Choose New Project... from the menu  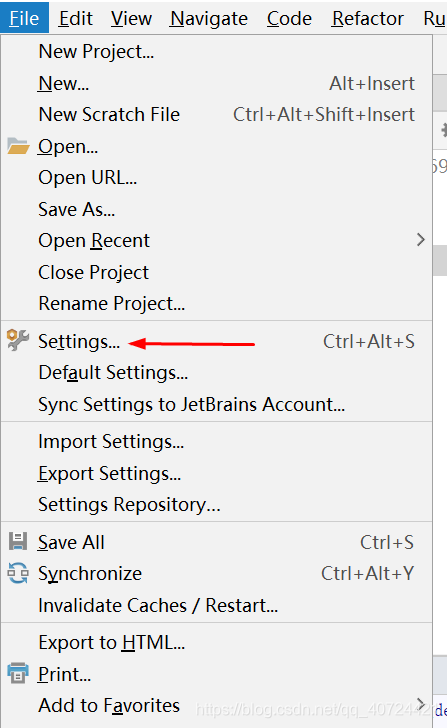click(x=96, y=52)
